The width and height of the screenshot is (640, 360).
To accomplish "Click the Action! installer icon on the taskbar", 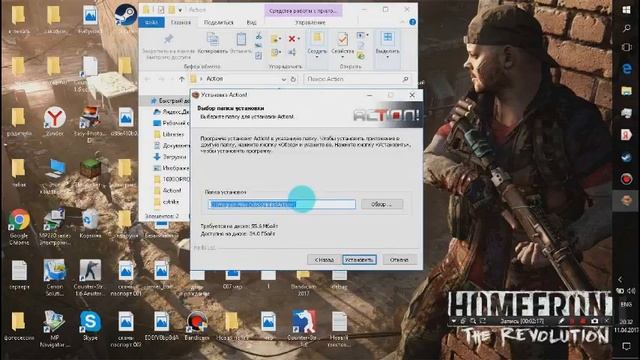I will [x=627, y=200].
